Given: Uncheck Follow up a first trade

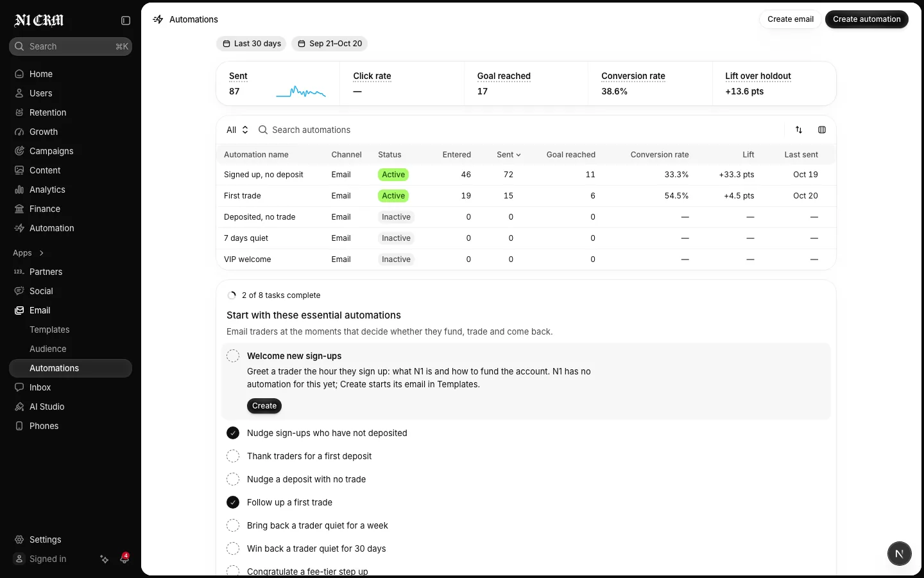Looking at the screenshot, I should tap(233, 502).
